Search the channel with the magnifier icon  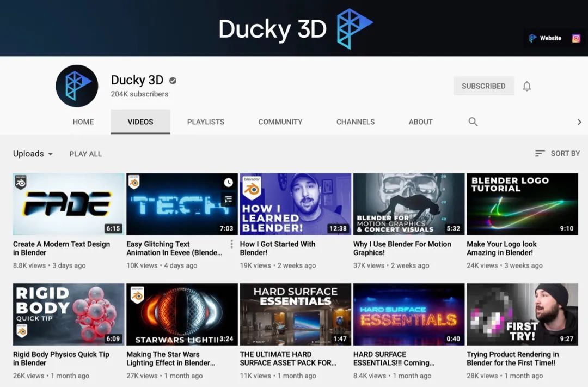(473, 122)
